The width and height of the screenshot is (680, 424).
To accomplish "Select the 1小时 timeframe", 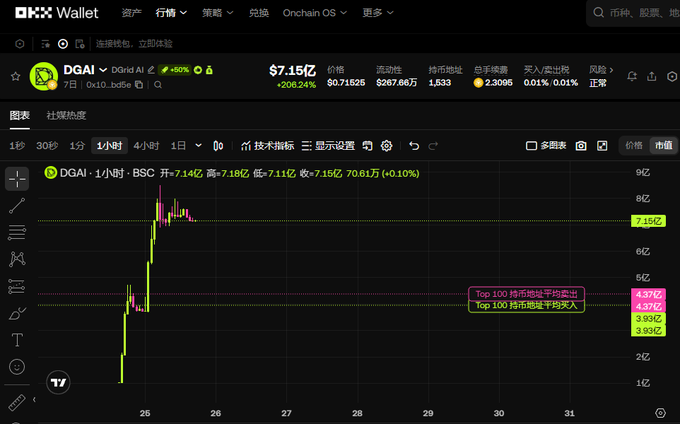I will pyautogui.click(x=109, y=146).
